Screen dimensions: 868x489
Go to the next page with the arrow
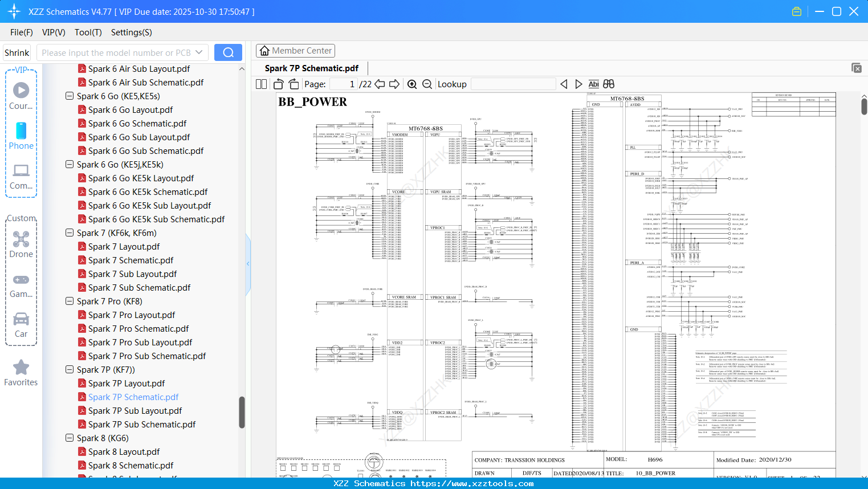[x=395, y=84]
